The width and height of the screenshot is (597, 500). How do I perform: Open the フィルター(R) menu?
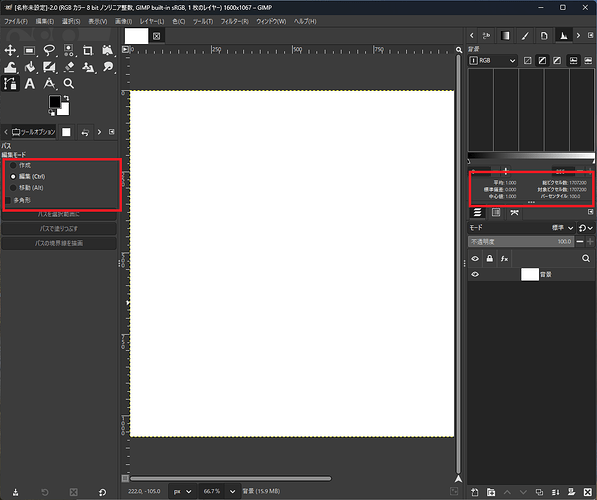click(235, 21)
